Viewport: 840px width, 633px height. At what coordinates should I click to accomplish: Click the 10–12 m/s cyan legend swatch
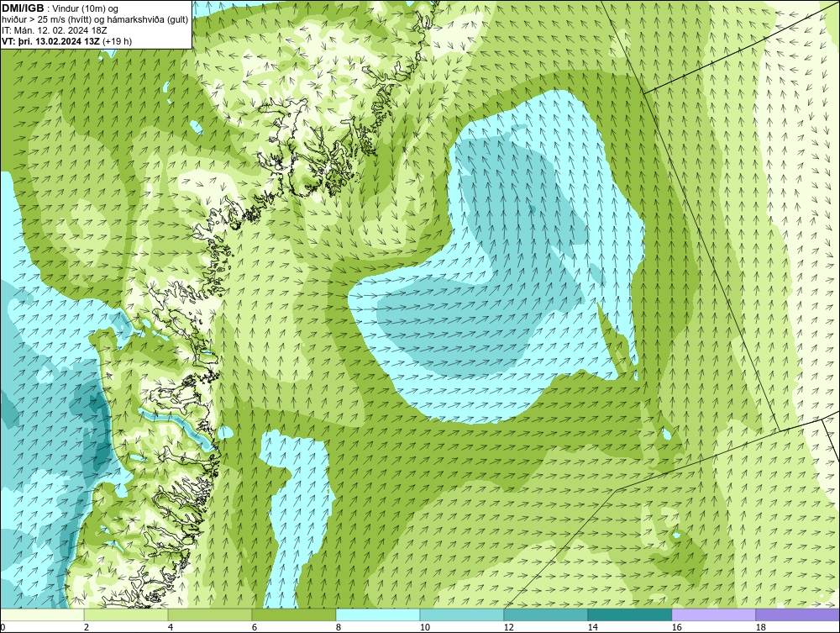point(462,615)
